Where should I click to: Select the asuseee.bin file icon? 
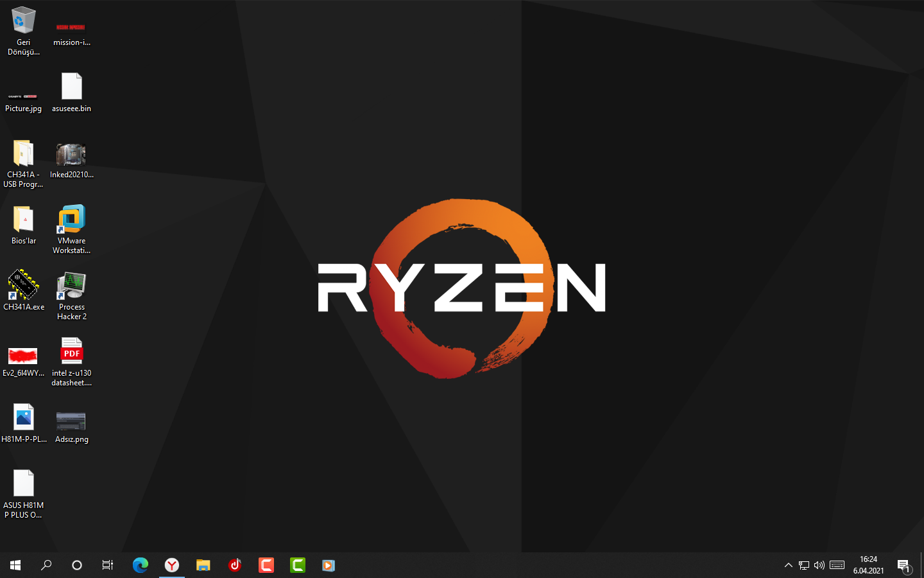pos(72,93)
